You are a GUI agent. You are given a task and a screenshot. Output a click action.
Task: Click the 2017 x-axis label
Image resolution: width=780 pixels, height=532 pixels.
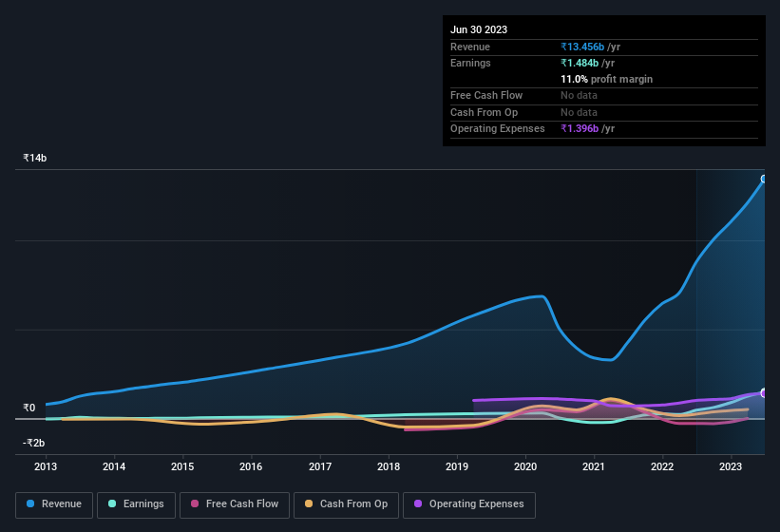click(320, 466)
